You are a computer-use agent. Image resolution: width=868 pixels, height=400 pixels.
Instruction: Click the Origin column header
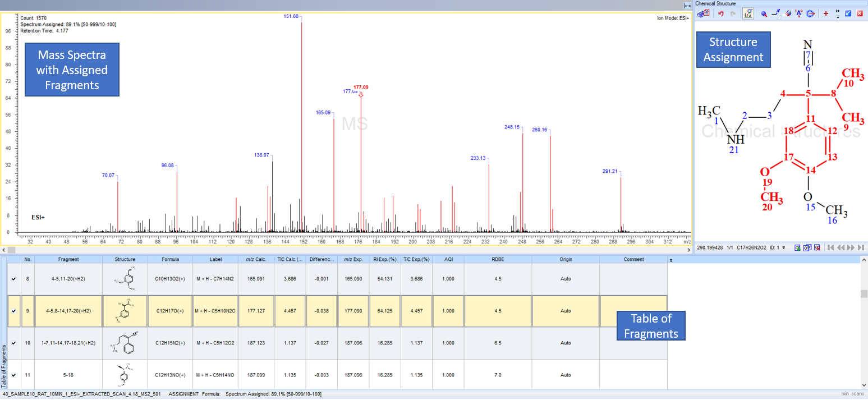[x=566, y=260]
